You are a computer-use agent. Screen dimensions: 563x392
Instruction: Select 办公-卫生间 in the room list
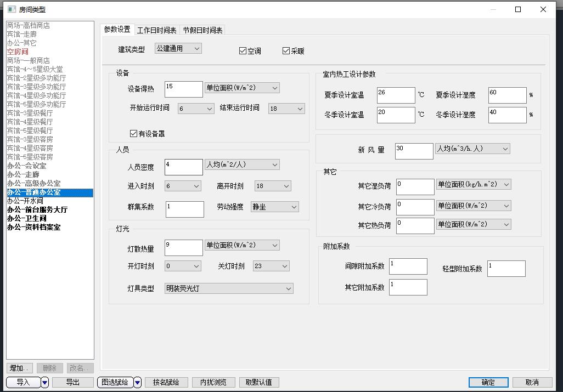[x=26, y=218]
